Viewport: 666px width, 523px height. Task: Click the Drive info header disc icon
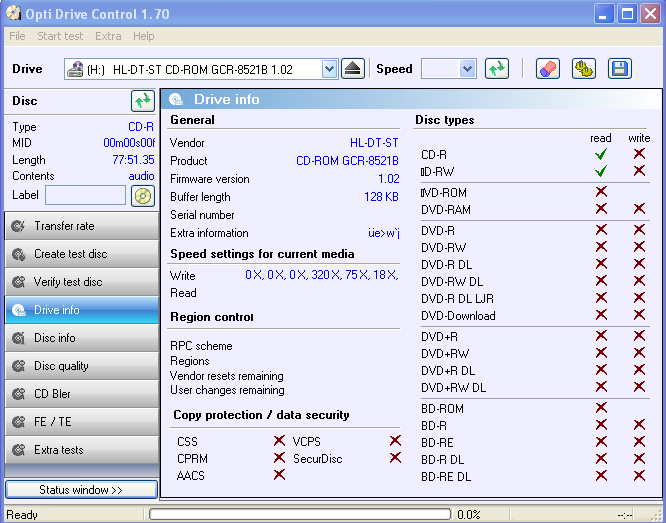[176, 99]
